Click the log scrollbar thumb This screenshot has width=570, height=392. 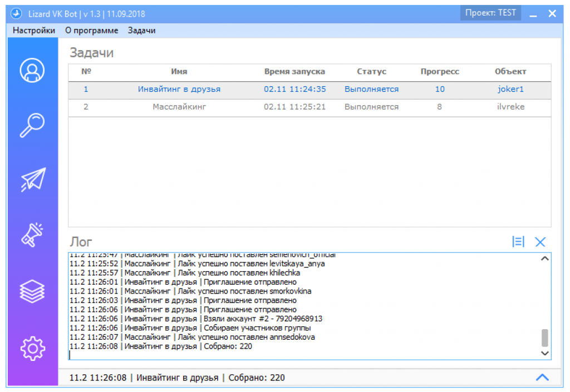point(544,338)
